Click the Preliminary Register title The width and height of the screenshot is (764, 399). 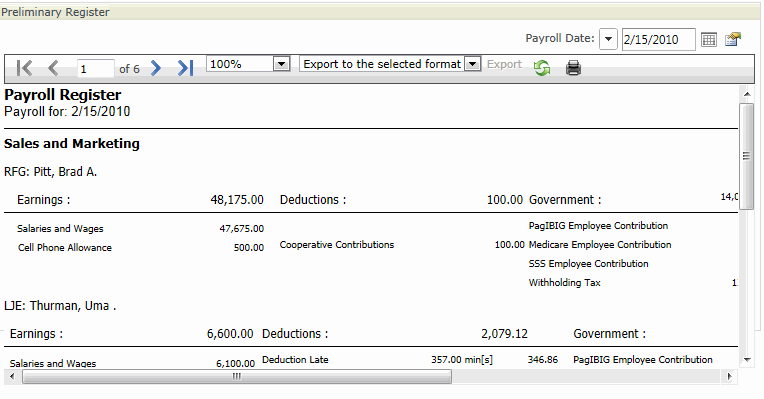click(x=56, y=12)
